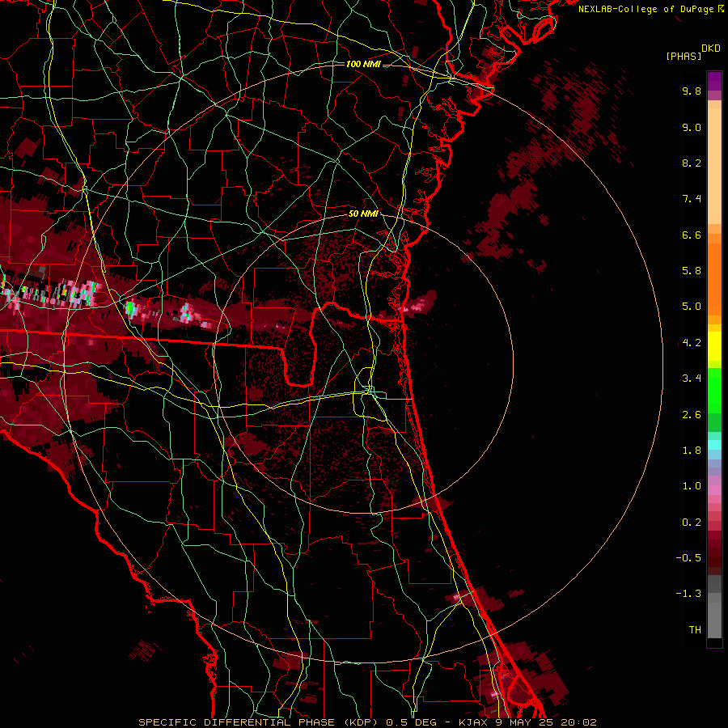The height and width of the screenshot is (728, 728).
Task: Click the 50 NMI range ring label
Action: tap(363, 214)
